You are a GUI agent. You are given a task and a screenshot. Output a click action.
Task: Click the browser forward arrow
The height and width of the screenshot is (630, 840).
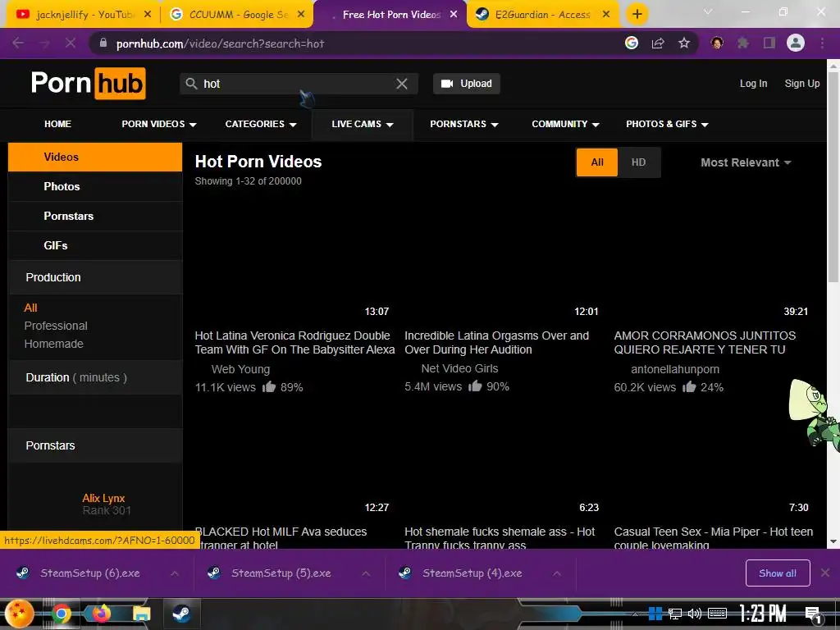[44, 43]
